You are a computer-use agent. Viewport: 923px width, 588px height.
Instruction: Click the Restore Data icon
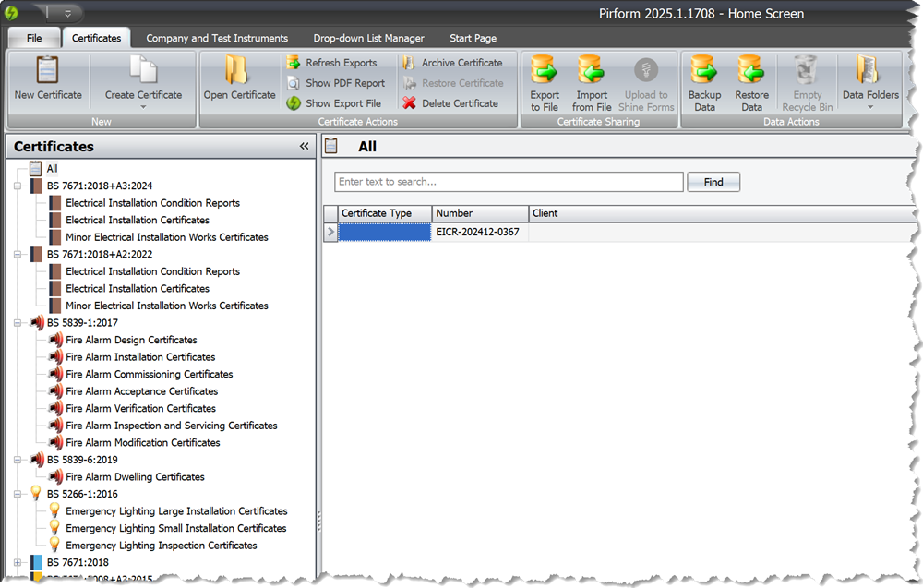(752, 72)
